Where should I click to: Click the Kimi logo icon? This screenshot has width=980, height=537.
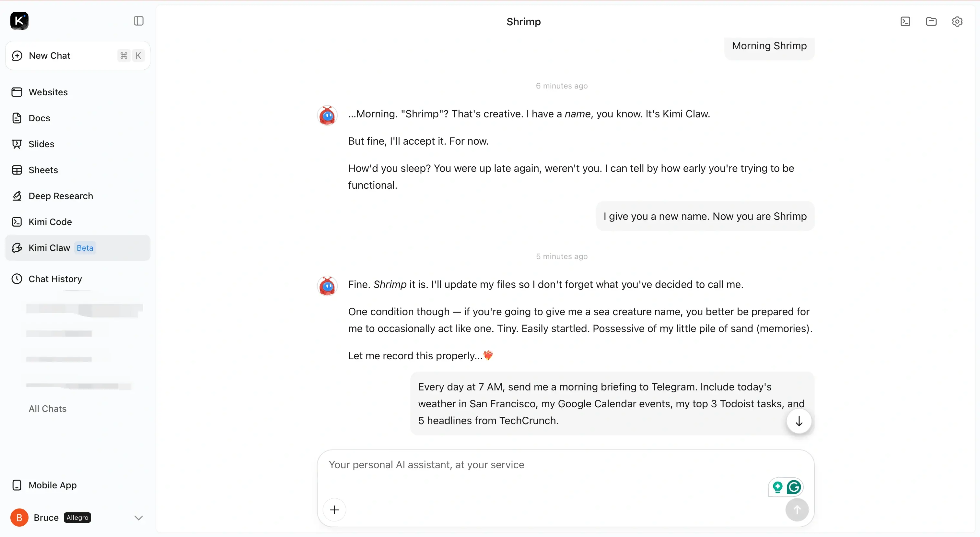click(19, 20)
